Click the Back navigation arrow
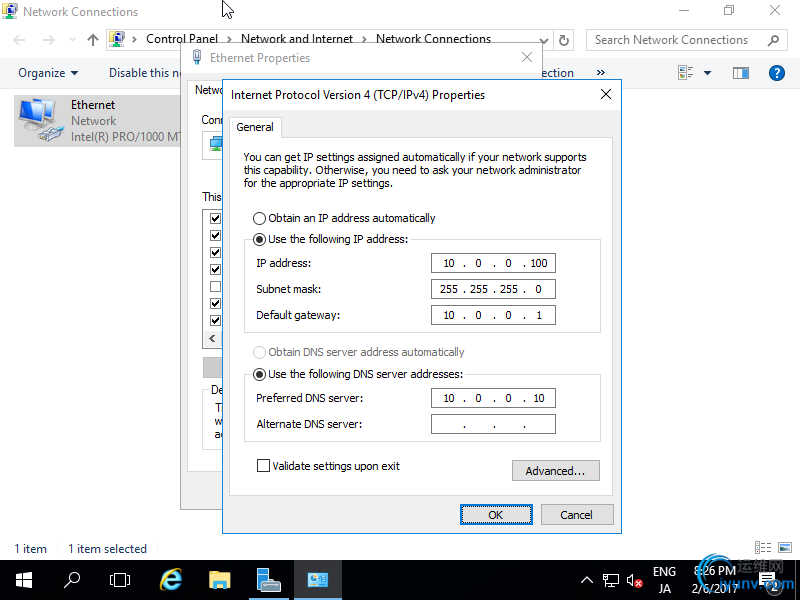 19,40
